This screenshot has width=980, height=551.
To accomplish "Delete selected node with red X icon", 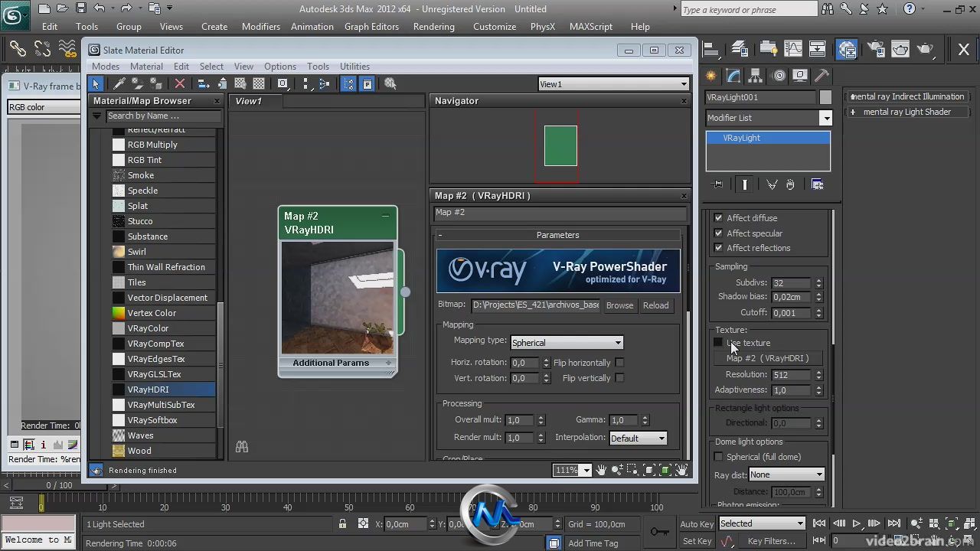I will coord(180,83).
